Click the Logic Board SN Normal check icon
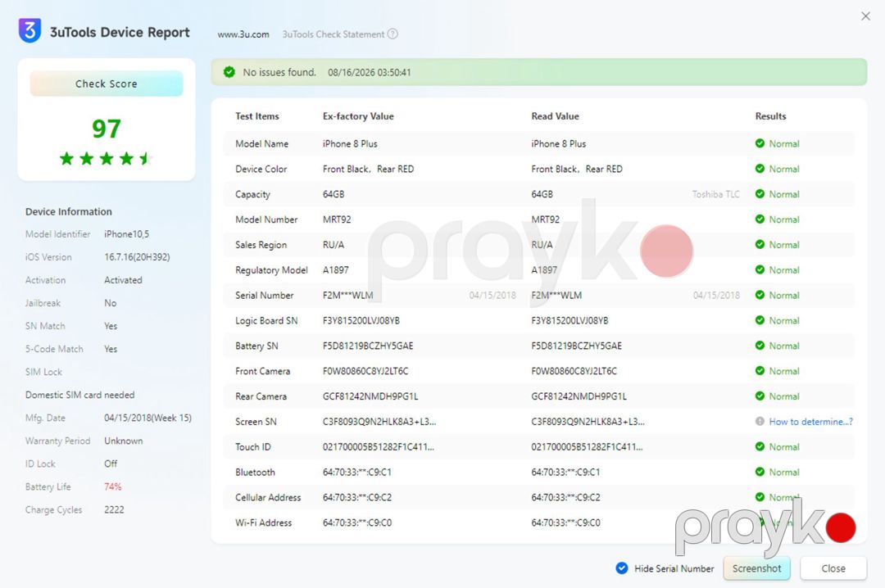This screenshot has height=588, width=885. (760, 320)
